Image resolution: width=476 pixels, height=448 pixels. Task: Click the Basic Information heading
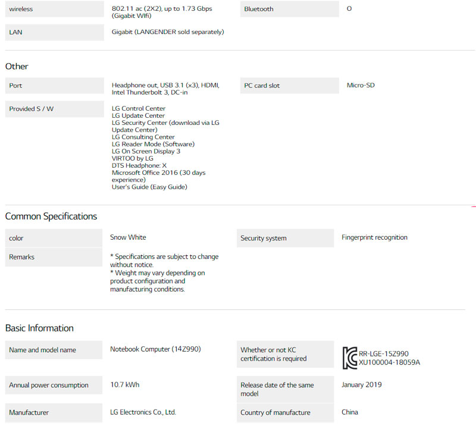[39, 328]
